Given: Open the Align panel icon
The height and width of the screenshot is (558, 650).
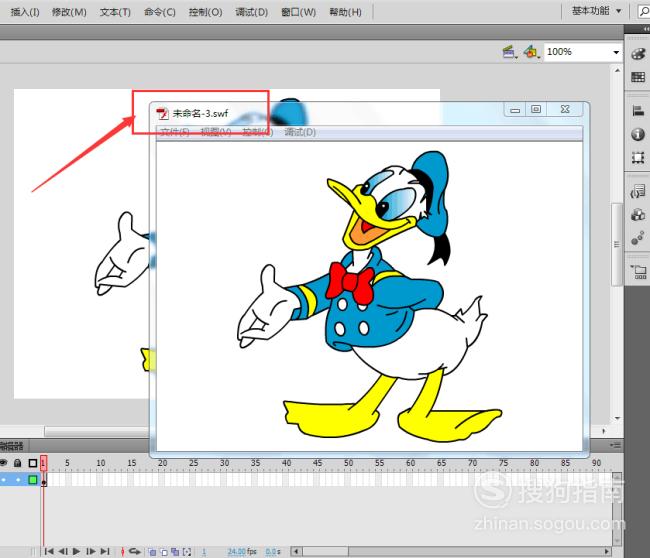Looking at the screenshot, I should coord(638,111).
